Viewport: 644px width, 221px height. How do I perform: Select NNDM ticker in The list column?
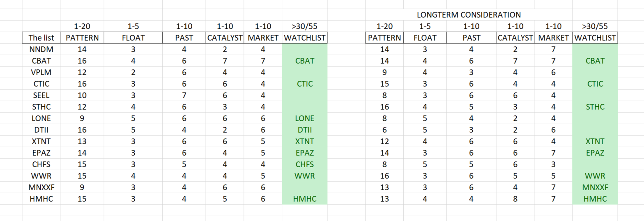click(x=41, y=50)
